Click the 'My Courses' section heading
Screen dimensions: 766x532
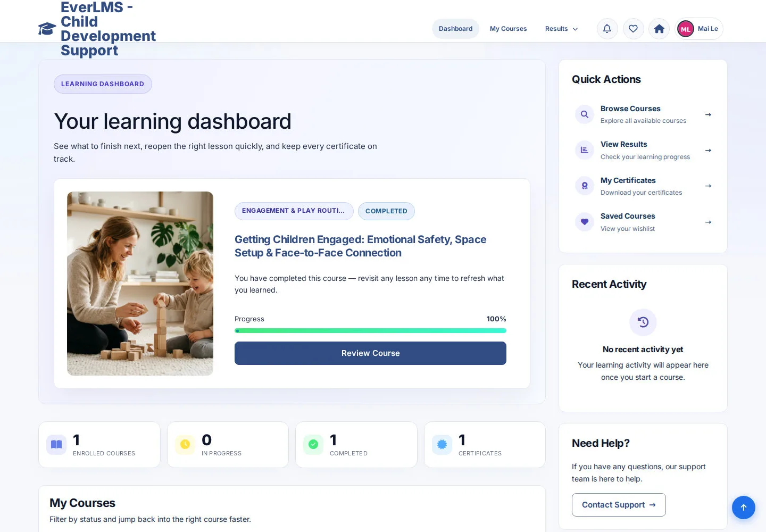click(82, 503)
